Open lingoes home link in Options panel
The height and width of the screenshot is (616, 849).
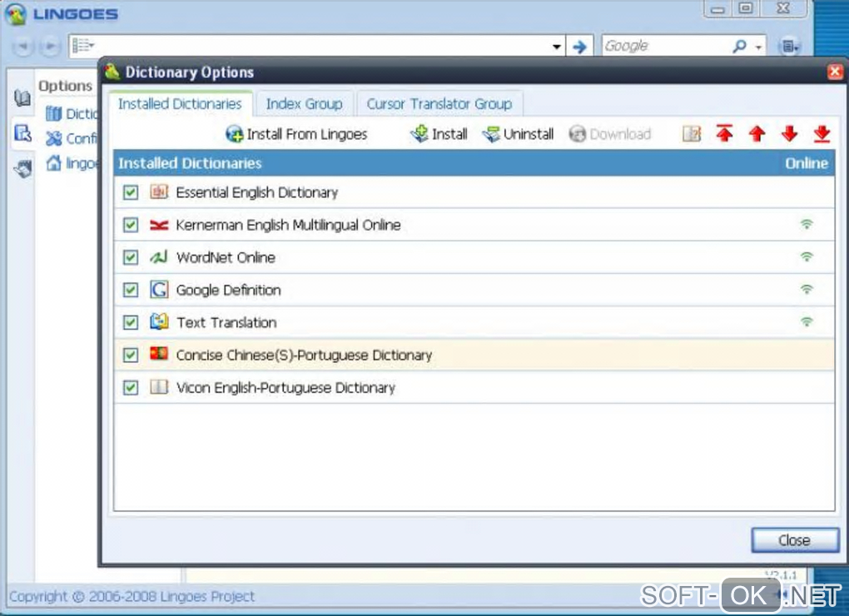(x=72, y=163)
